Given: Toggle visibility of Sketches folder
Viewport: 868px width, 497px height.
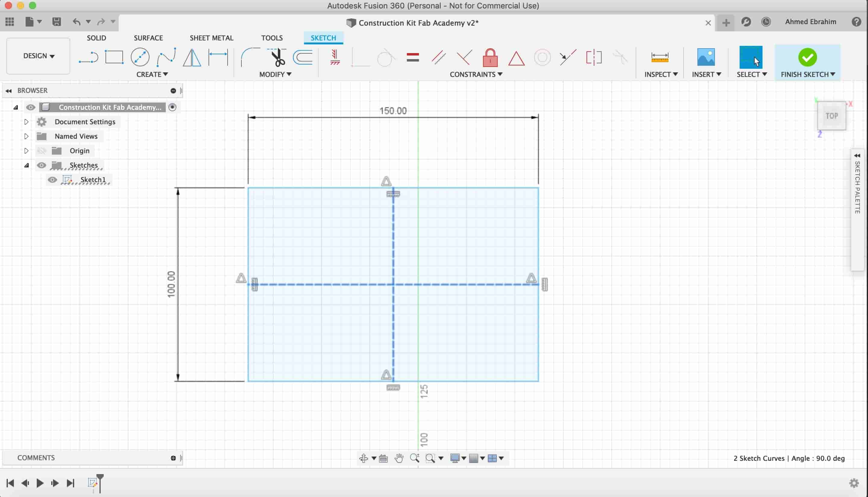Looking at the screenshot, I should coord(42,165).
